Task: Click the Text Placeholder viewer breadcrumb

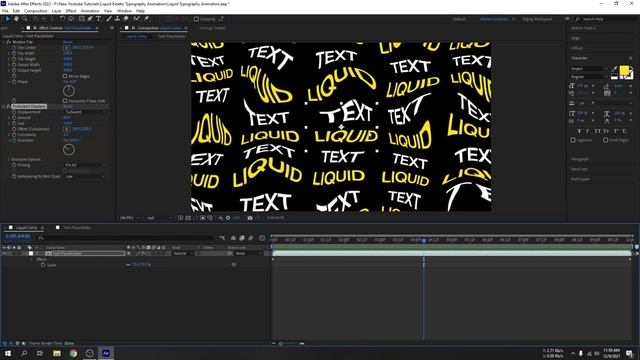Action: point(172,36)
